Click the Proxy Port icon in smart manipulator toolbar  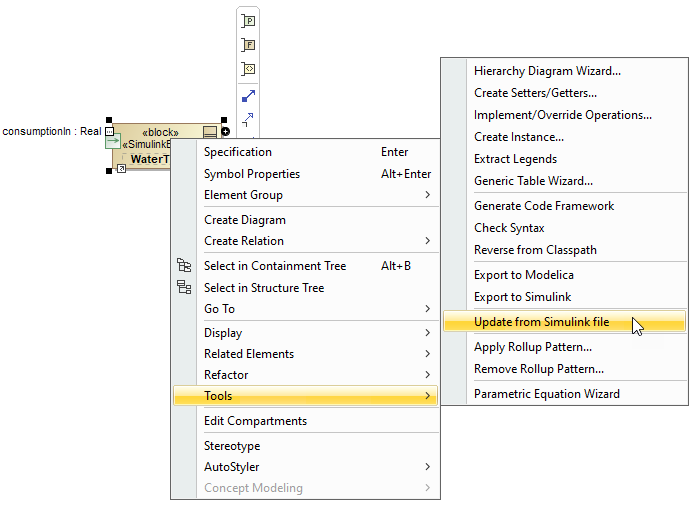pyautogui.click(x=249, y=20)
